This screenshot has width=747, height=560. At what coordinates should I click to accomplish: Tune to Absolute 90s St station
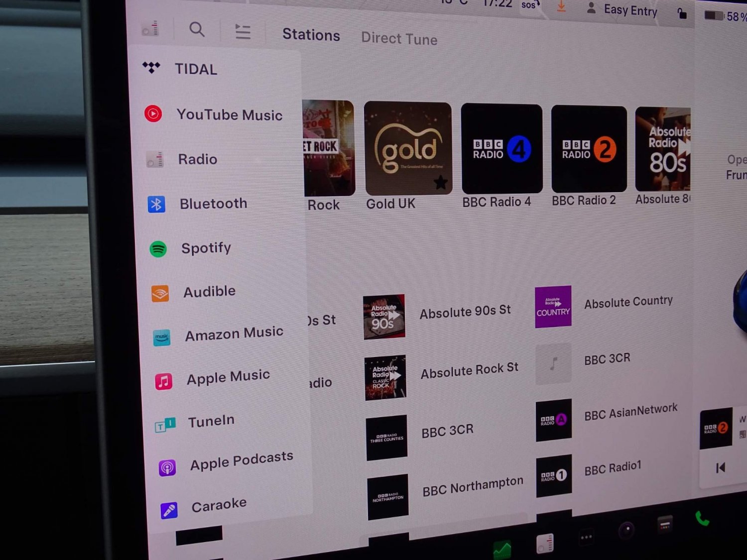(438, 316)
